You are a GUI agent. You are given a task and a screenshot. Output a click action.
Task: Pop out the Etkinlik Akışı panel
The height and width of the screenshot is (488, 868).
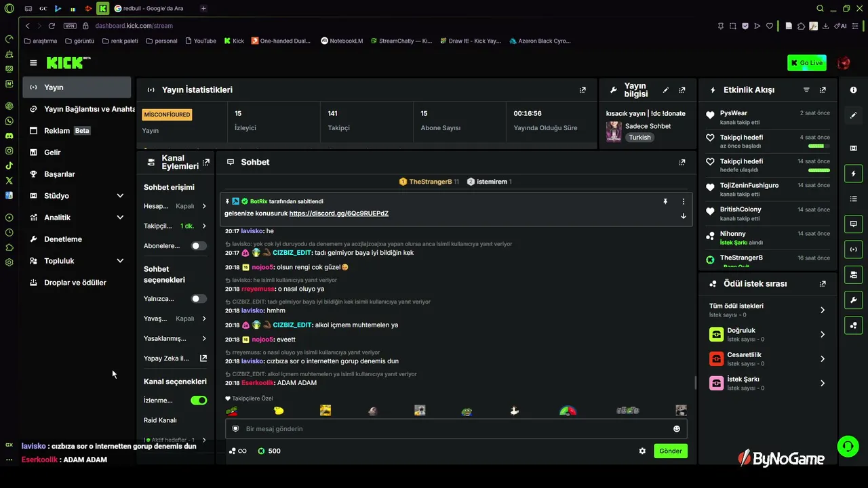(823, 90)
